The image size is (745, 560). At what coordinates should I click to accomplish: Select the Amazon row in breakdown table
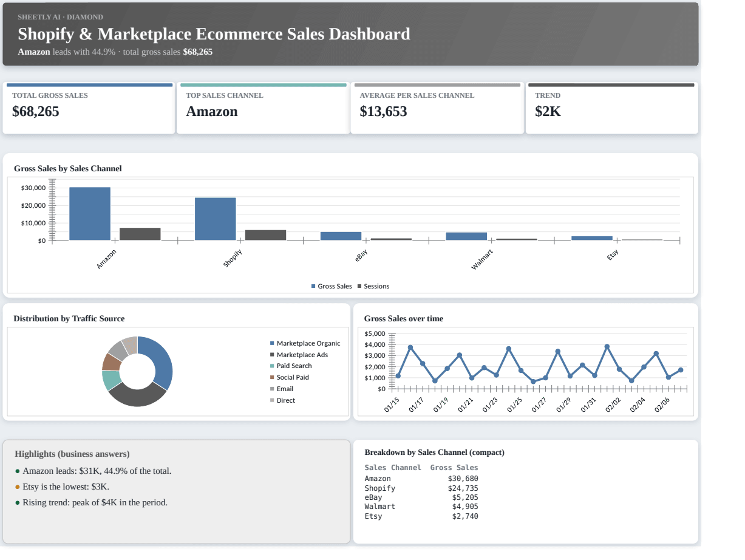pyautogui.click(x=421, y=479)
